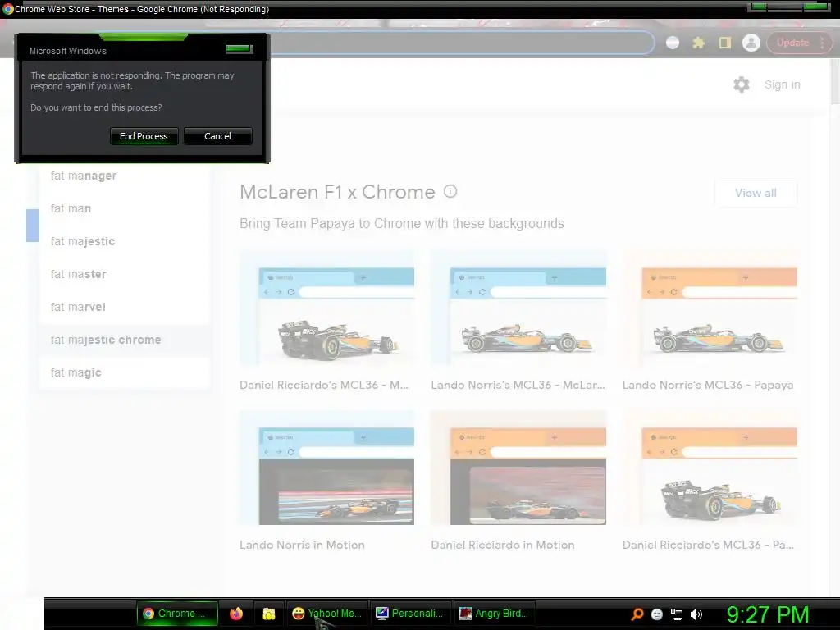Click View all for McLaren themes
Image resolution: width=840 pixels, height=630 pixels.
(756, 193)
